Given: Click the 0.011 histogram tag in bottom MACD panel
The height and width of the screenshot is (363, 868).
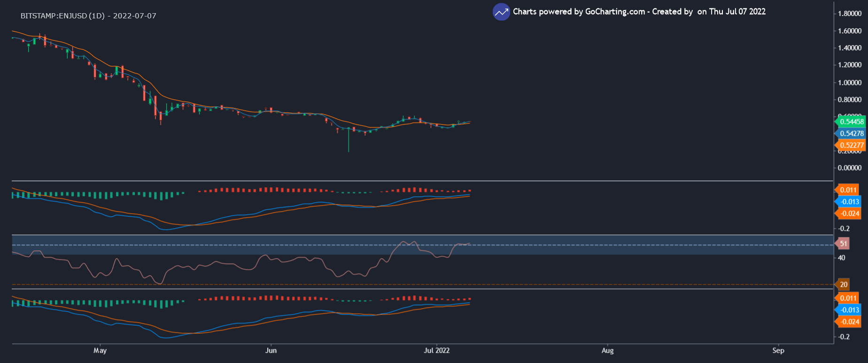Looking at the screenshot, I should (x=848, y=298).
